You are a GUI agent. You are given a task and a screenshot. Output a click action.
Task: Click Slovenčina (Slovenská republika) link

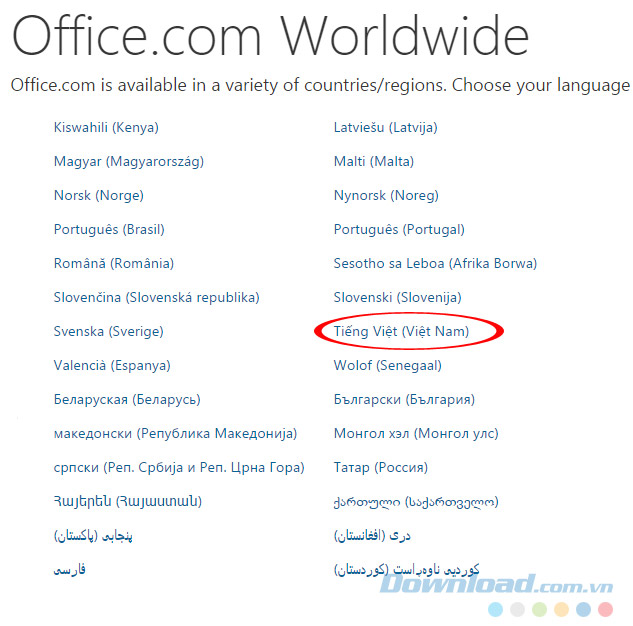(x=157, y=297)
